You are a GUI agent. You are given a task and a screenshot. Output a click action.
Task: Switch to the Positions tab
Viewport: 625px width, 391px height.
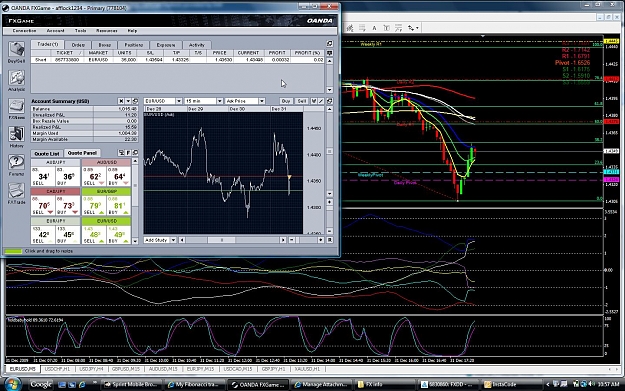click(134, 45)
